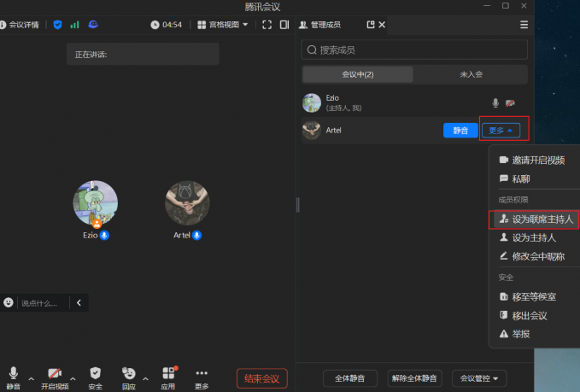Click the 结束会议 button

coord(262,378)
